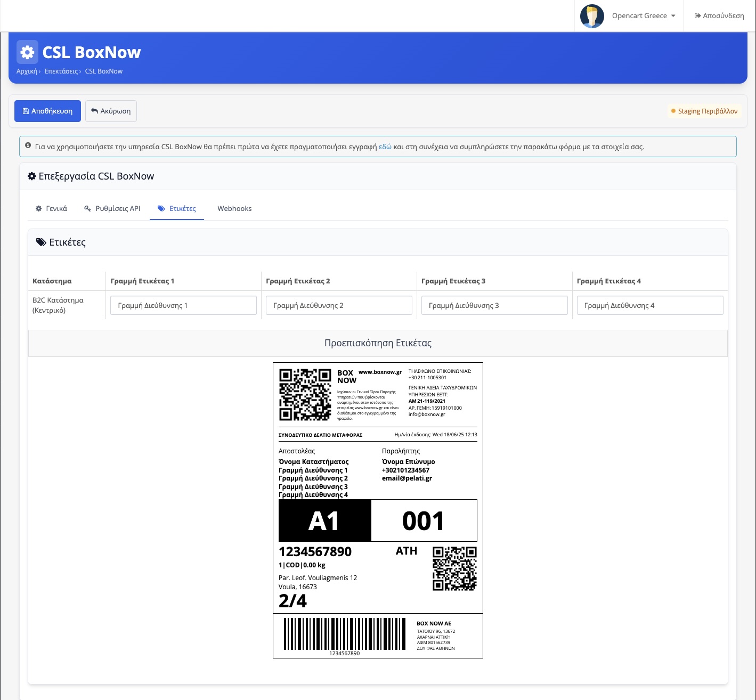Click the A1 black box on label
The width and height of the screenshot is (756, 700).
(x=325, y=520)
